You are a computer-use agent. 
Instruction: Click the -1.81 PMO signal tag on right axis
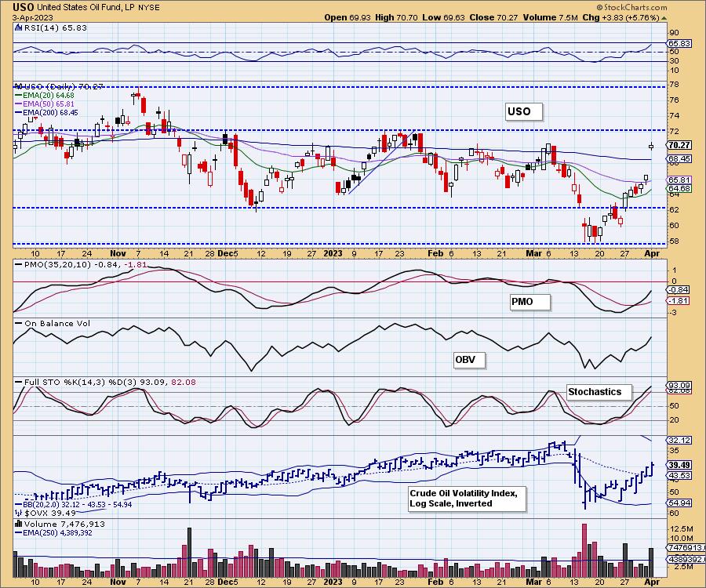pos(679,300)
